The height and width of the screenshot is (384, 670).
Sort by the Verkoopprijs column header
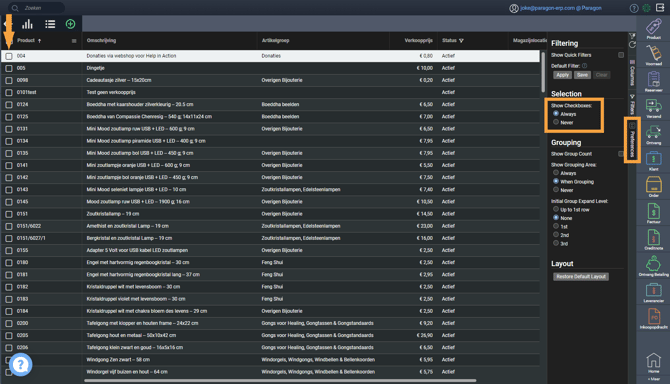click(418, 41)
